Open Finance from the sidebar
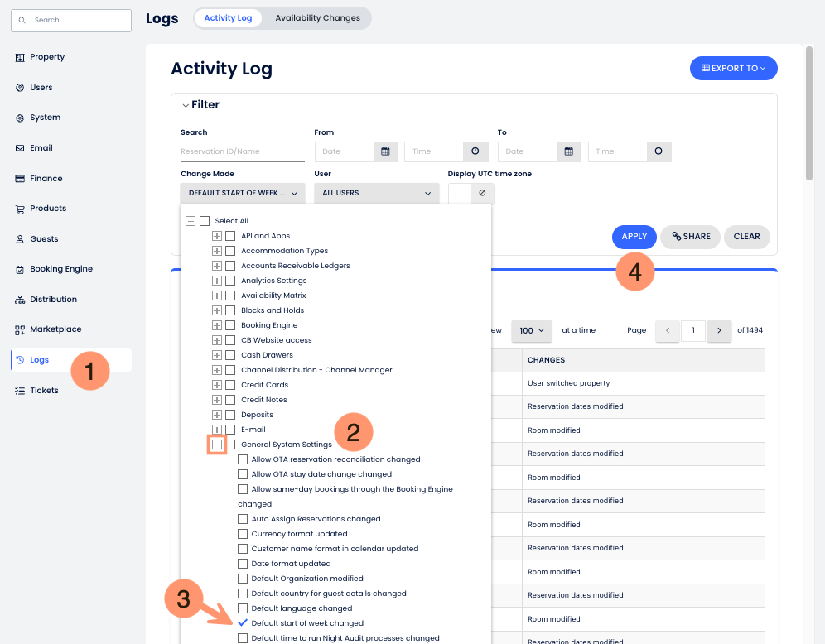 pyautogui.click(x=46, y=178)
